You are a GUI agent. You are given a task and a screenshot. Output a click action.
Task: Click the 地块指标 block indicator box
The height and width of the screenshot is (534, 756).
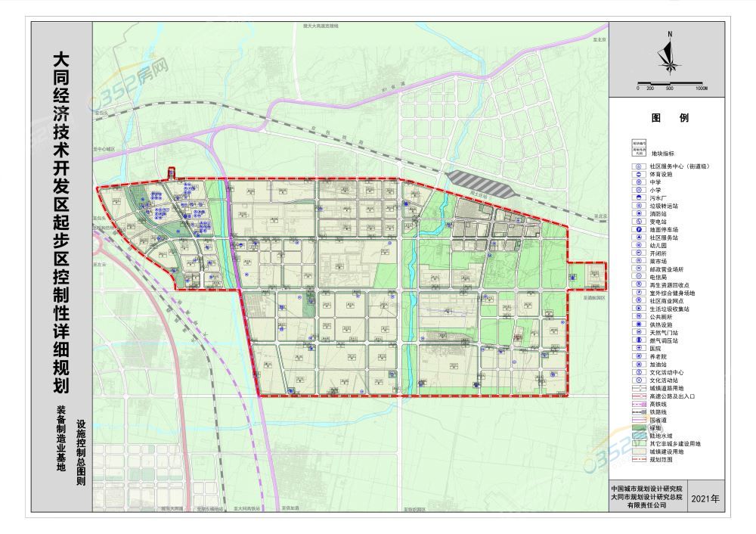(638, 147)
